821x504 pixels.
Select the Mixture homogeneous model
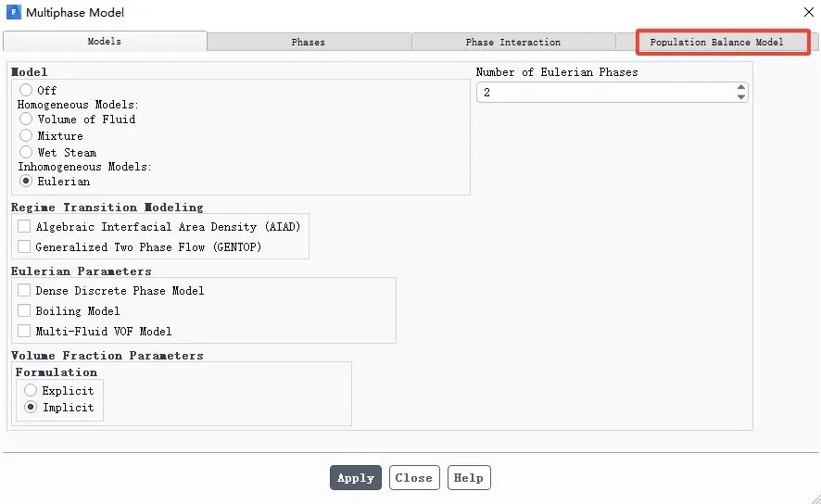26,135
